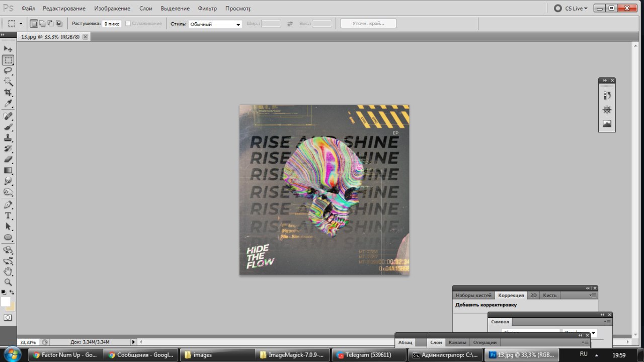This screenshot has height=362, width=644.
Task: Select the Lasso tool
Action: click(8, 71)
